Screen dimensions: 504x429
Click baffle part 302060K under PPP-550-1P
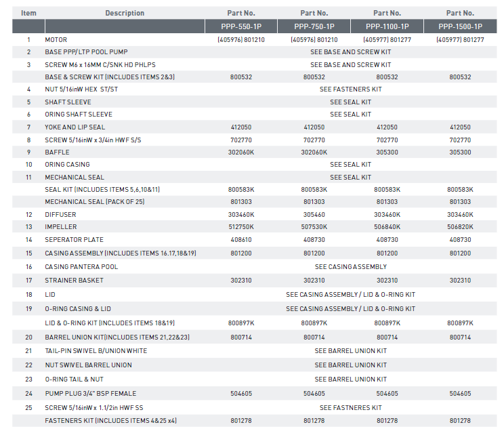241,152
